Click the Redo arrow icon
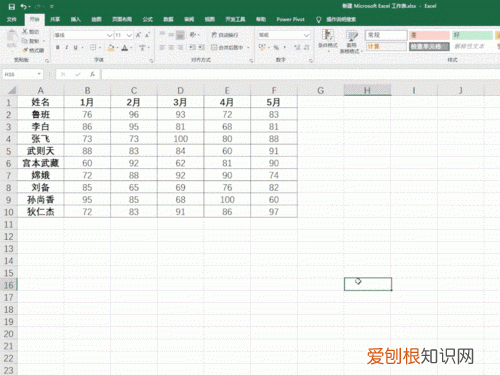The height and width of the screenshot is (375, 500). pyautogui.click(x=38, y=7)
